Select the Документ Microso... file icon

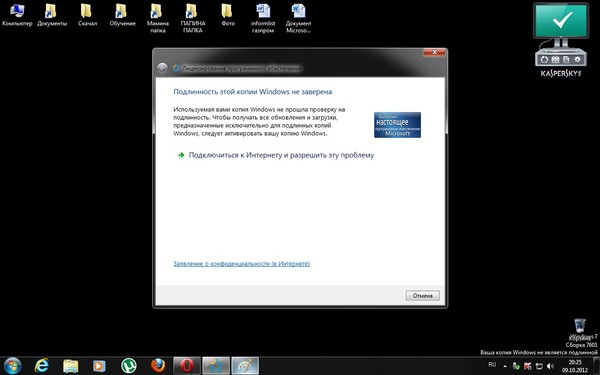298,18
